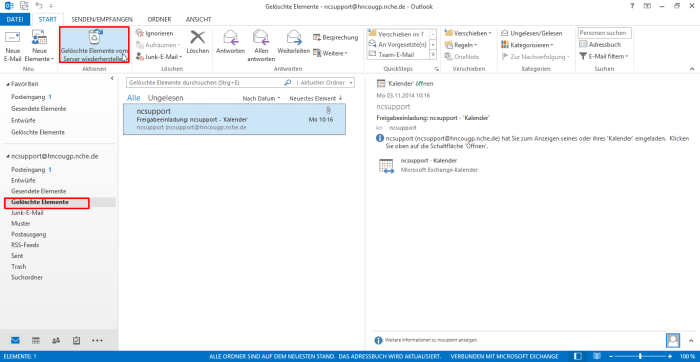Open the Regeln dropdown
This screenshot has height=362, width=700.
(x=461, y=45)
